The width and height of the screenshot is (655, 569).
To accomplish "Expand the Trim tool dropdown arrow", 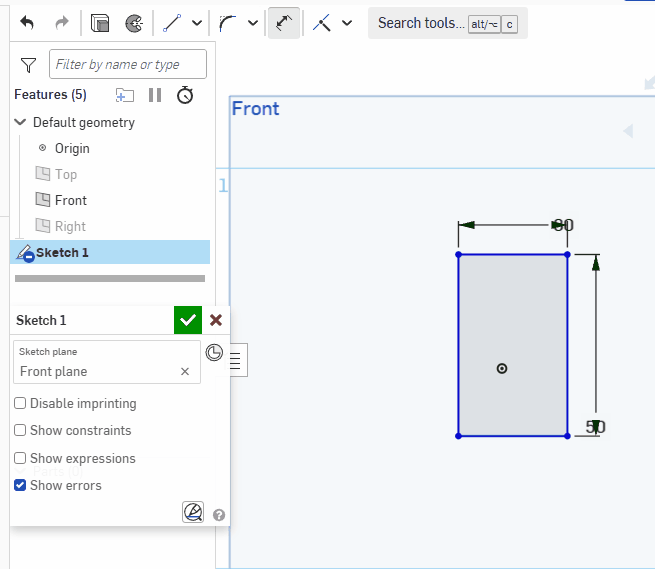I will pos(347,23).
